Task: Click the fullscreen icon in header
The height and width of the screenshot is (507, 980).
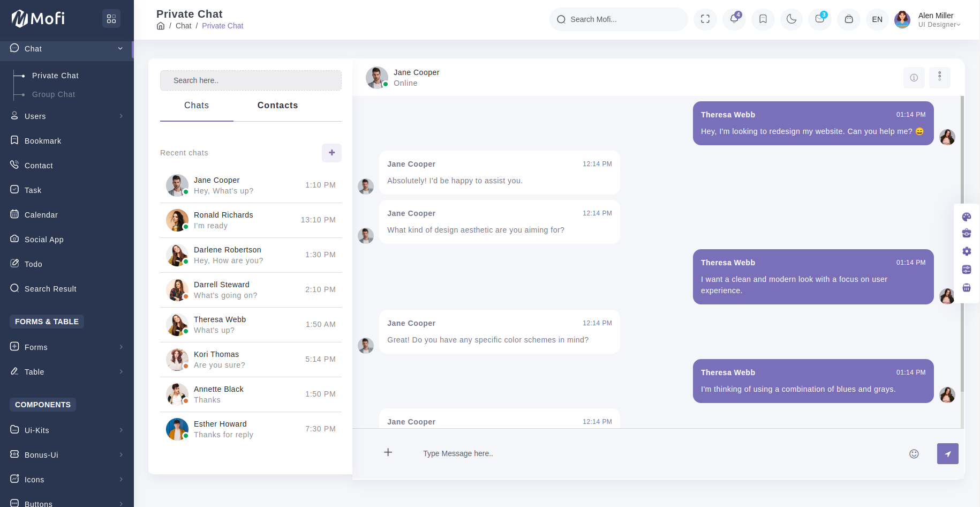Action: (705, 19)
